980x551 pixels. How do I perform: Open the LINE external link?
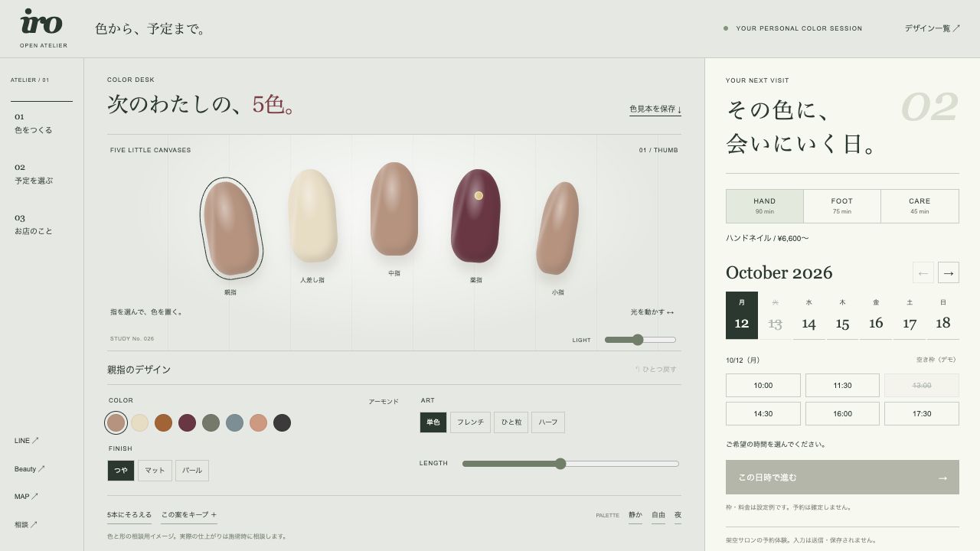click(x=27, y=441)
